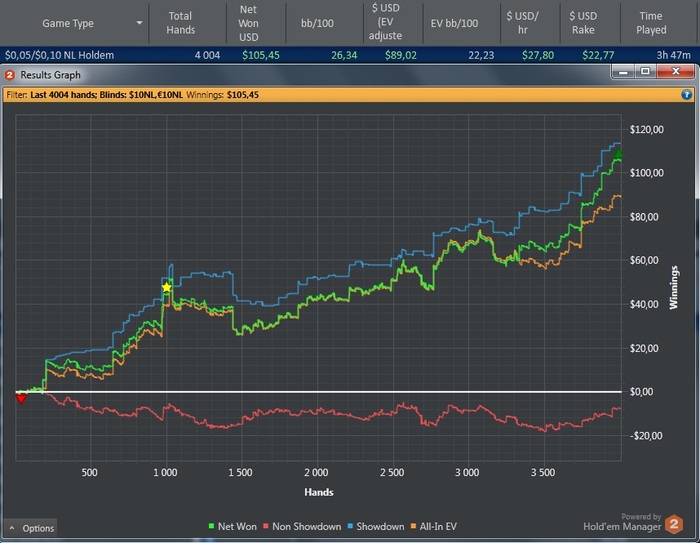Click the Winnings y-axis label
Screen dimensions: 700x543
[x=674, y=288]
